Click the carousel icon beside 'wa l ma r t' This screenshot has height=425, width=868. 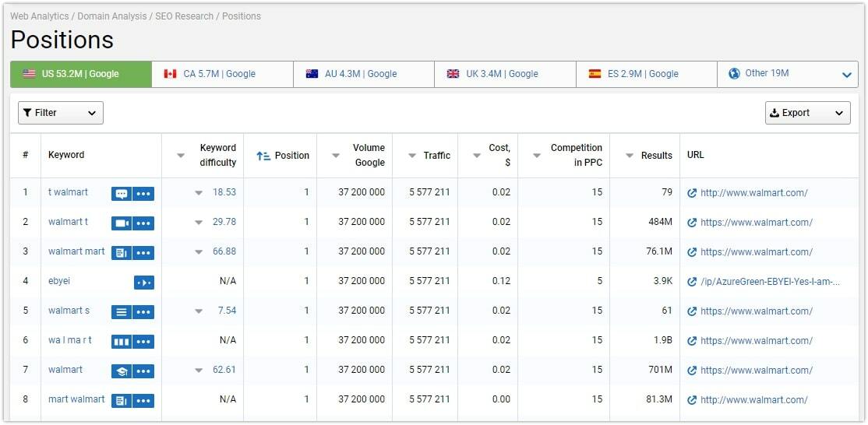[122, 342]
